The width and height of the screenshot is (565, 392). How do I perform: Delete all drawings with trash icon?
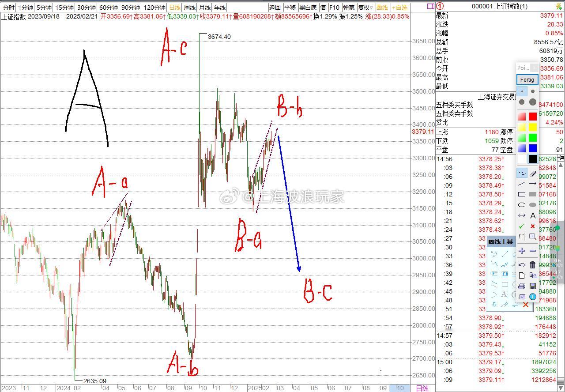tap(533, 265)
